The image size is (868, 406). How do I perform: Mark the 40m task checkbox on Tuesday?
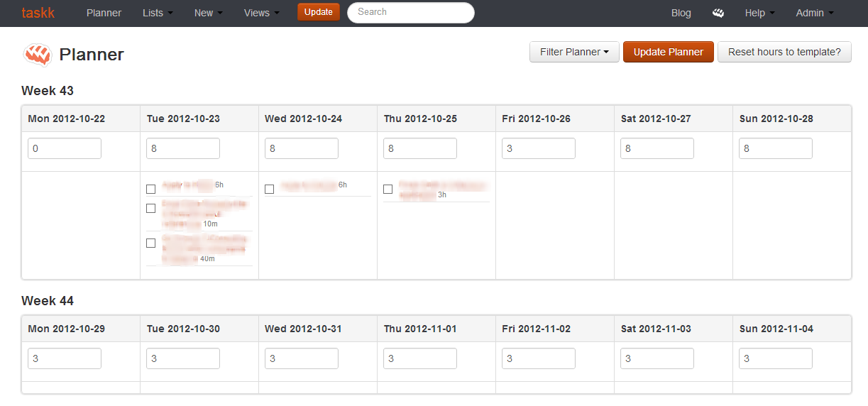pos(150,243)
